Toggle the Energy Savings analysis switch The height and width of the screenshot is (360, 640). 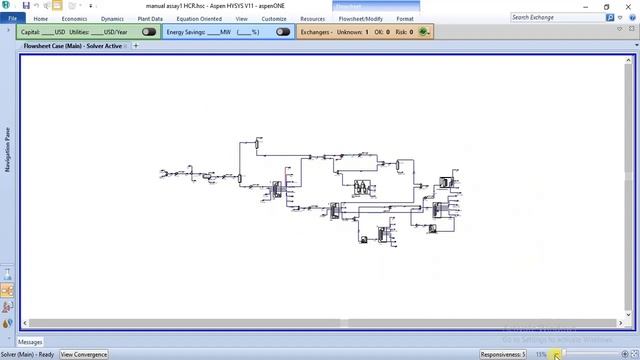pos(282,32)
